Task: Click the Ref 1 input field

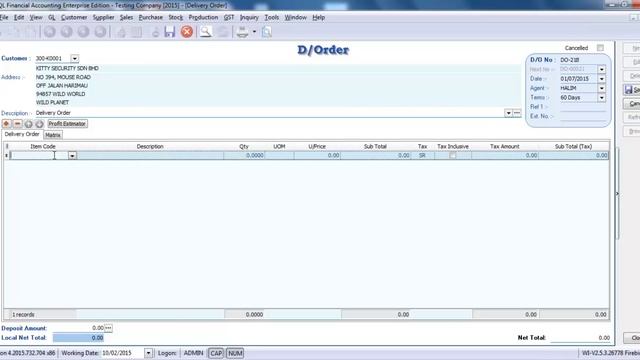Action: [x=582, y=107]
